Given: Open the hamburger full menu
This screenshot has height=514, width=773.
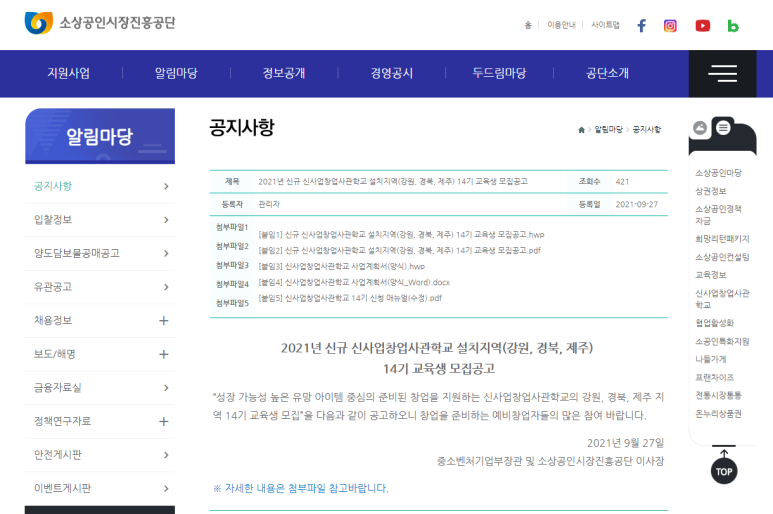Looking at the screenshot, I should (722, 73).
